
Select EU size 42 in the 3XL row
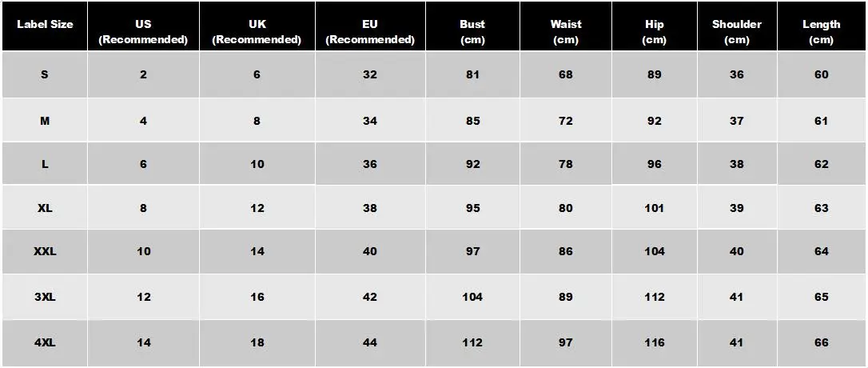click(370, 297)
